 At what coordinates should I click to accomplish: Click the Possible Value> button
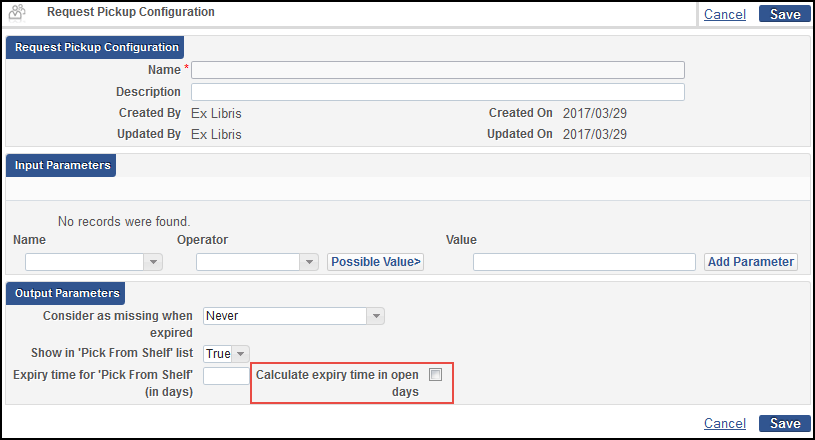tap(375, 262)
